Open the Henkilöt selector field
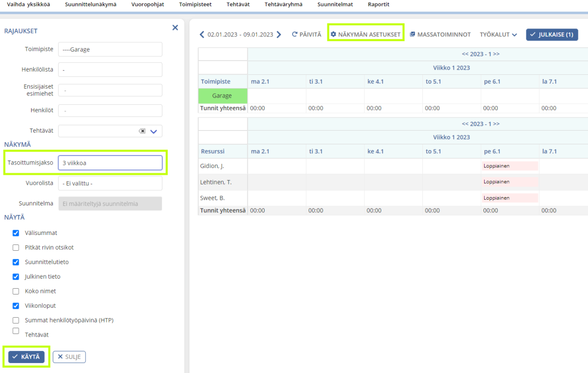This screenshot has height=373, width=588. (110, 111)
